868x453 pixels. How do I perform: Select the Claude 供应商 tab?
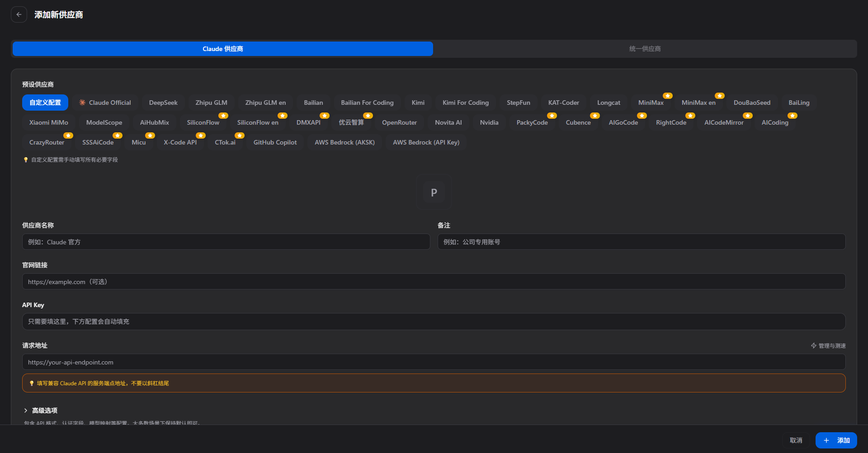[x=223, y=49]
